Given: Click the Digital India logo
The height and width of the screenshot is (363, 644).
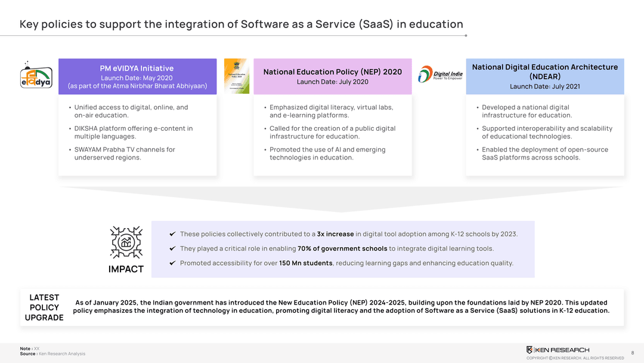Looking at the screenshot, I should pos(440,75).
